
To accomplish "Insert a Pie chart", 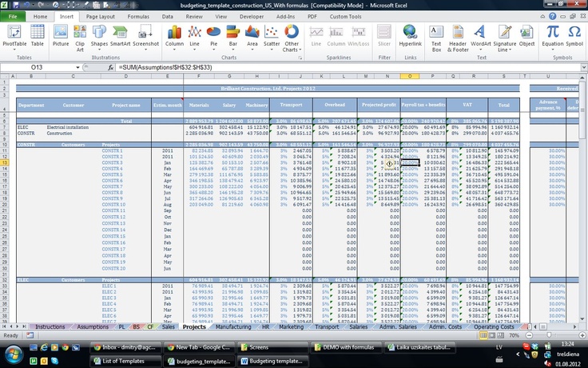I will point(213,36).
